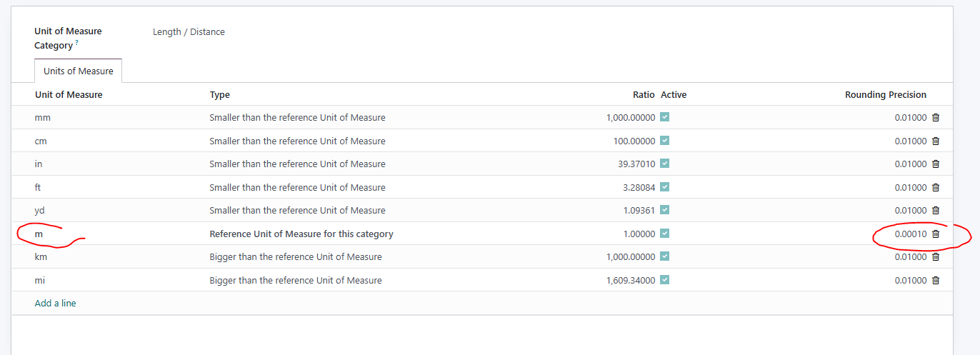The width and height of the screenshot is (980, 355).
Task: Sort by Unit of Measure column header
Action: (x=69, y=95)
